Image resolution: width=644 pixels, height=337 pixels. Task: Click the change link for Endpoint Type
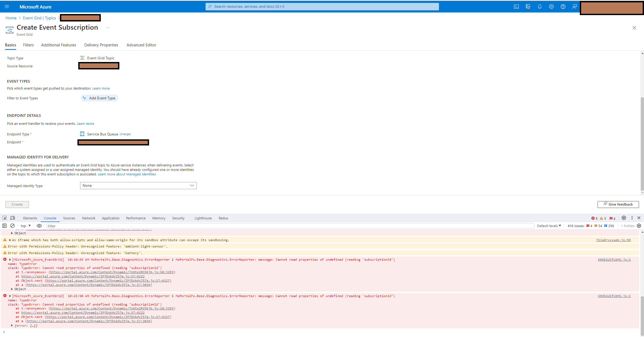click(x=125, y=134)
